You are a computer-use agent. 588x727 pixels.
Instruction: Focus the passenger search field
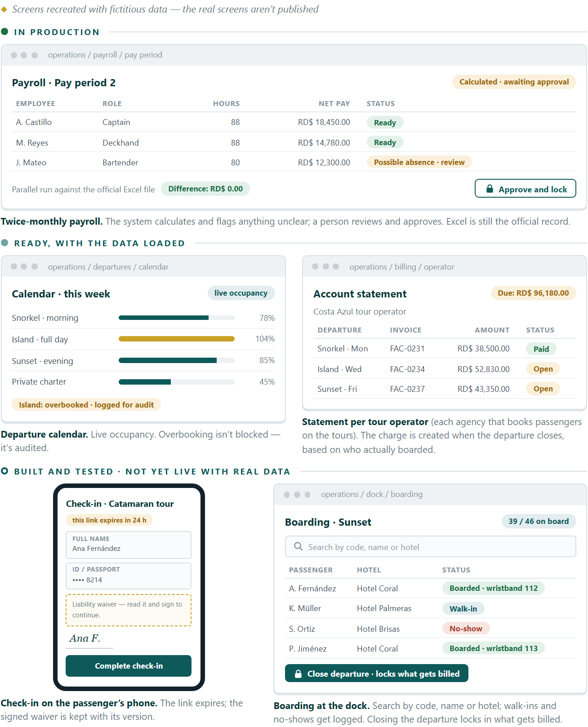point(431,547)
